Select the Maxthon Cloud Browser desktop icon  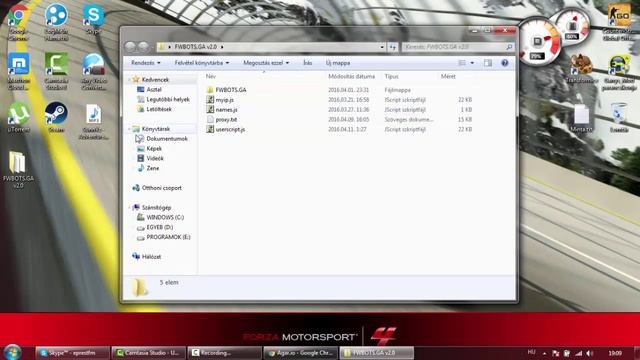tap(19, 71)
